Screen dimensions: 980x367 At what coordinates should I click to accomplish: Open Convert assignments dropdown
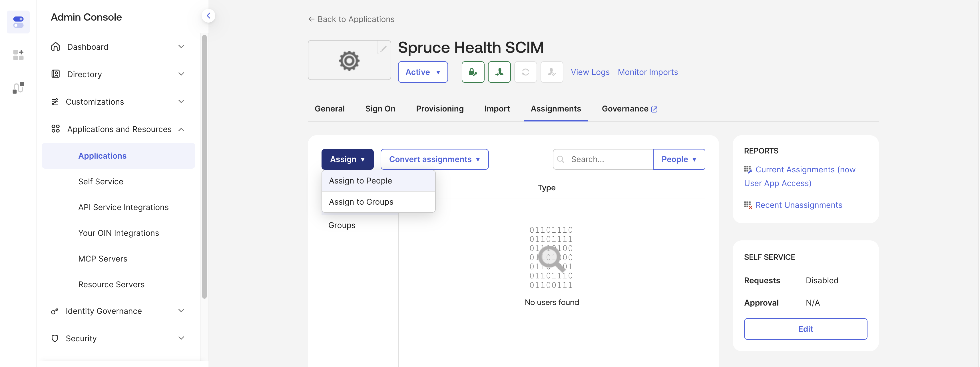[434, 159]
